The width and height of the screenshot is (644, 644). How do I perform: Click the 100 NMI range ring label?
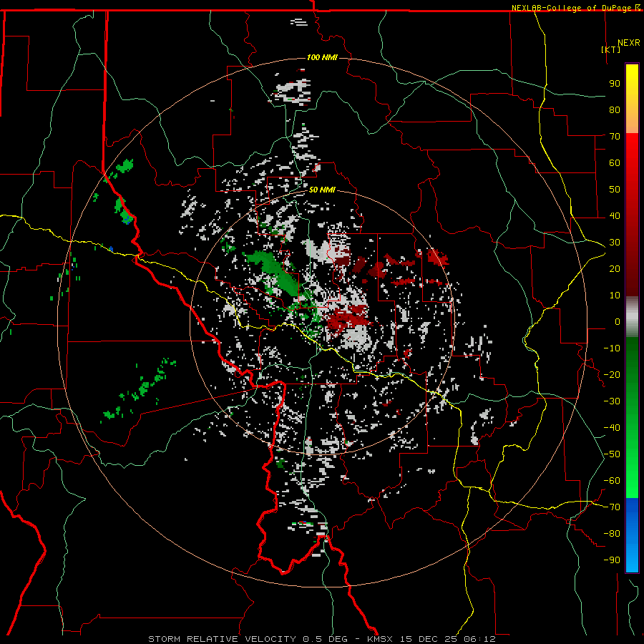pyautogui.click(x=321, y=57)
